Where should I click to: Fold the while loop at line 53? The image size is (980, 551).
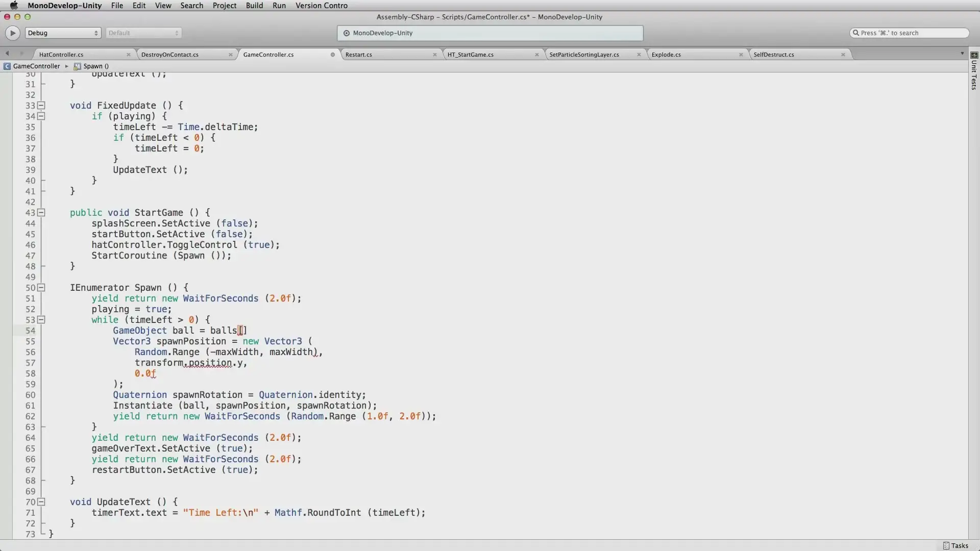point(41,320)
